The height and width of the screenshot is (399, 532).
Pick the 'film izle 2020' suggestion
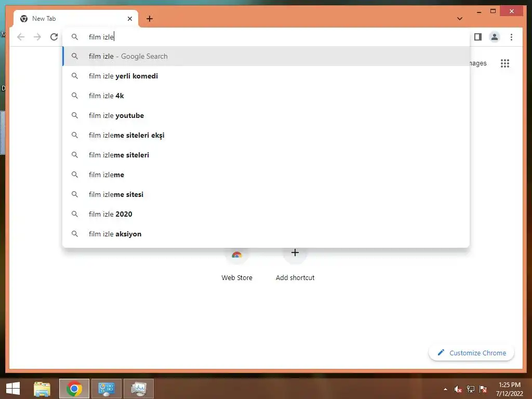267,214
